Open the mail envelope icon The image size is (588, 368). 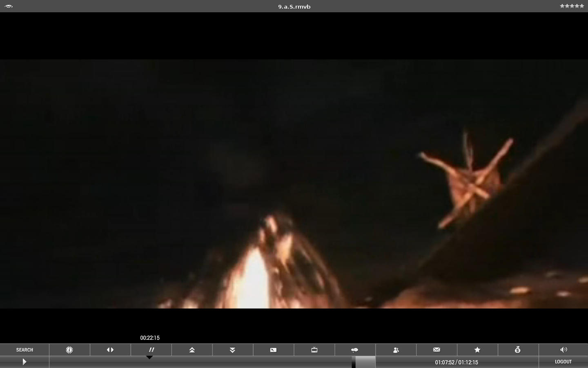click(x=437, y=350)
